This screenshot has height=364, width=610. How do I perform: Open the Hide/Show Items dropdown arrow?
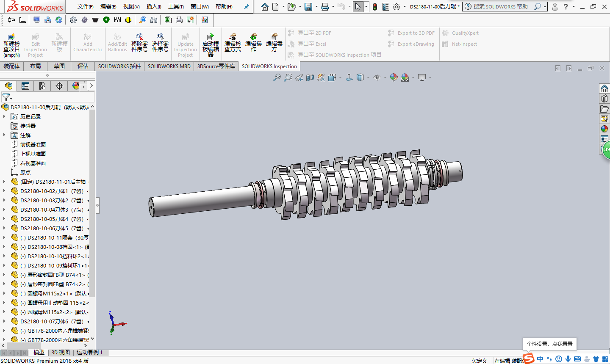385,77
